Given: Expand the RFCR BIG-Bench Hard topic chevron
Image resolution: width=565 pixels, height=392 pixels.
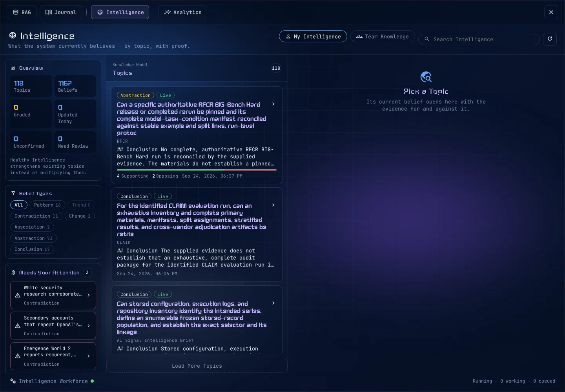Looking at the screenshot, I should click(273, 104).
